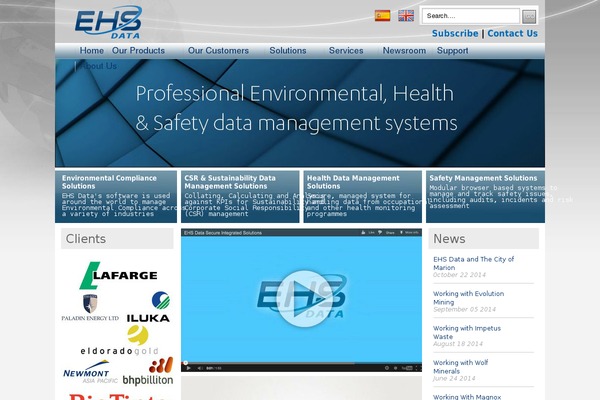Open the Our Products menu
600x400 pixels.
click(x=138, y=51)
